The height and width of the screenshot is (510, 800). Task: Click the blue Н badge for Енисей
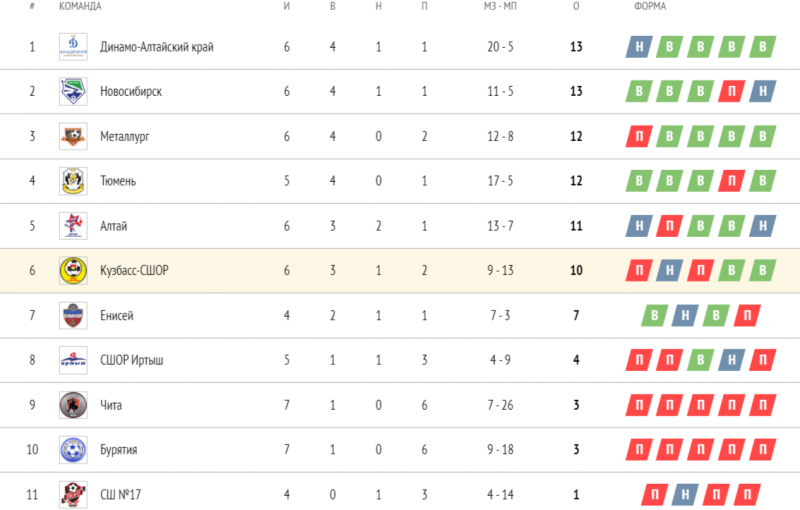coord(685,316)
